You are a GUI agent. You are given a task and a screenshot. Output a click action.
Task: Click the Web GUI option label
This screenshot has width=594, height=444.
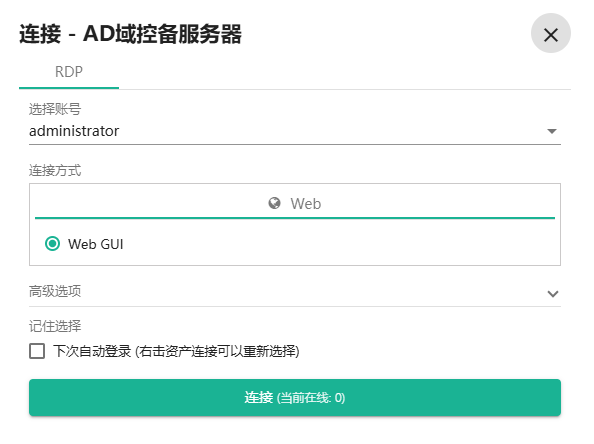coord(96,244)
